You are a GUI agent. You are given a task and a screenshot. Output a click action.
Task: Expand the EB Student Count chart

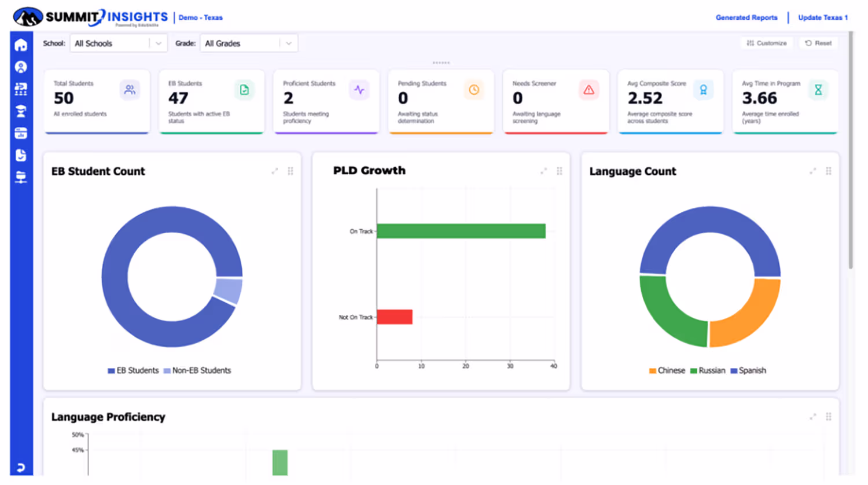(x=275, y=171)
